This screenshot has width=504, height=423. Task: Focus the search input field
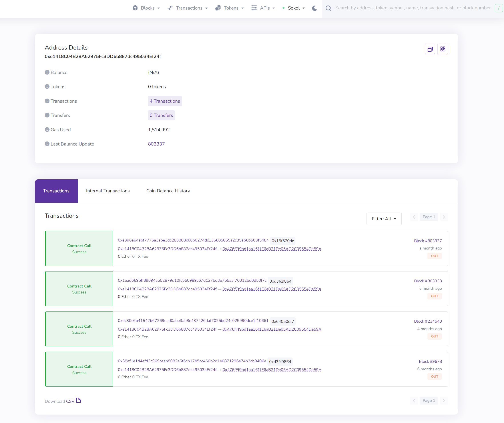pos(413,8)
